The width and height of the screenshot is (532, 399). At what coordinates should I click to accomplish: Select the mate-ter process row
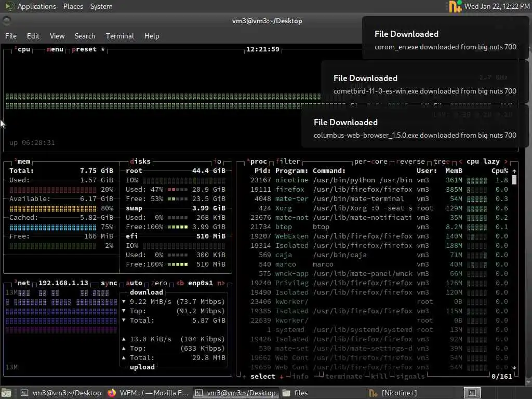click(379, 199)
